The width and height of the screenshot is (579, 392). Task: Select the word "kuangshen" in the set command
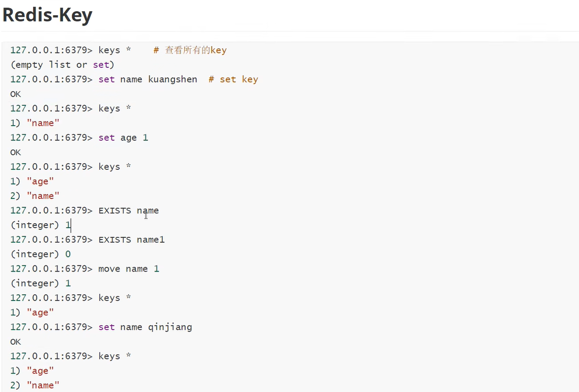click(x=172, y=79)
